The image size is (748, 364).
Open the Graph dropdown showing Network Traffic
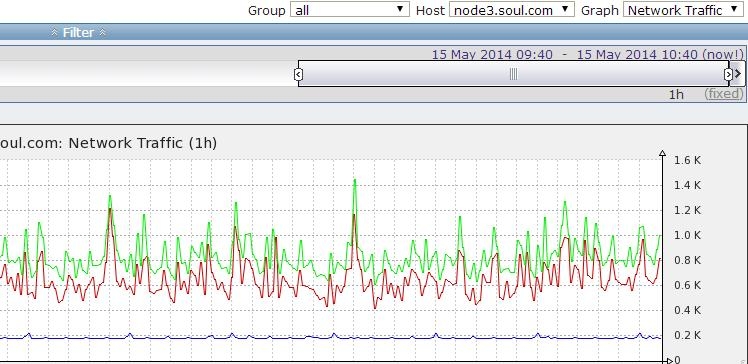tap(683, 10)
